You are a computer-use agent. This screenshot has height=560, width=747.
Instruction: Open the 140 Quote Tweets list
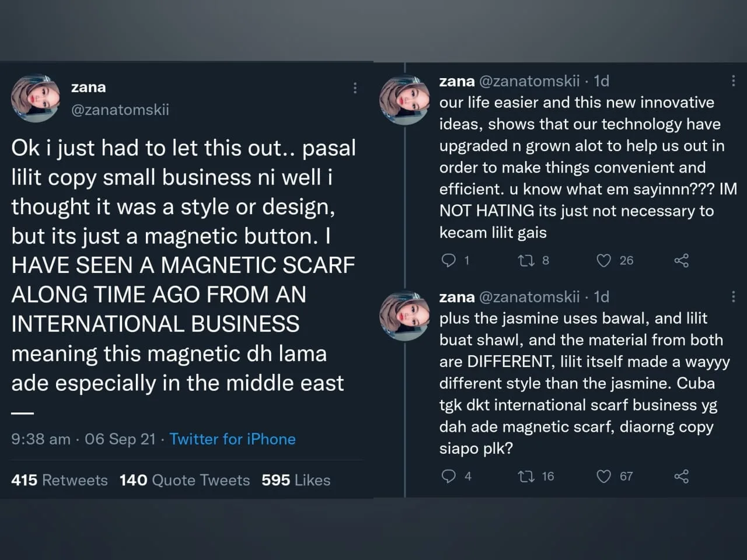[x=184, y=480]
